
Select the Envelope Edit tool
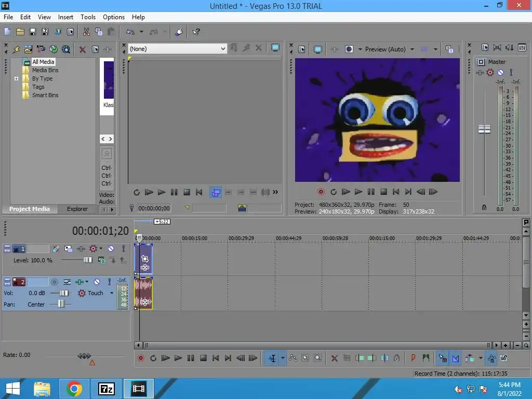point(293,358)
